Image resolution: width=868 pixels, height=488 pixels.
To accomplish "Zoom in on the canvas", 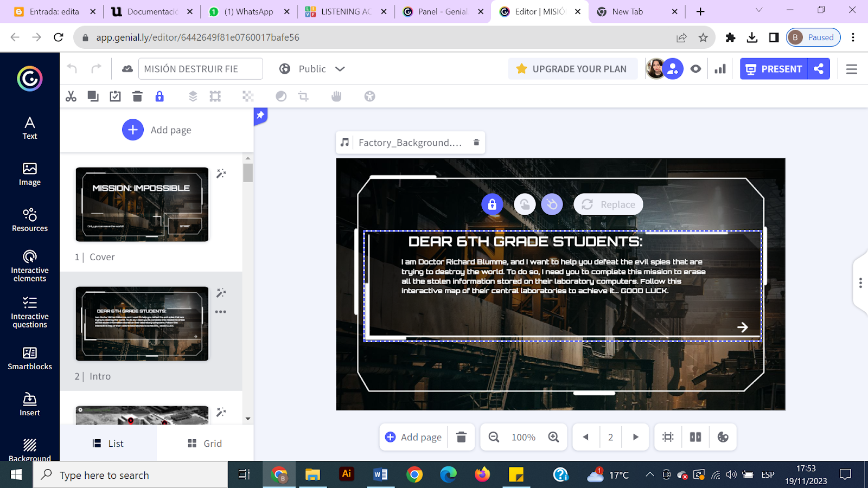I will pos(553,437).
